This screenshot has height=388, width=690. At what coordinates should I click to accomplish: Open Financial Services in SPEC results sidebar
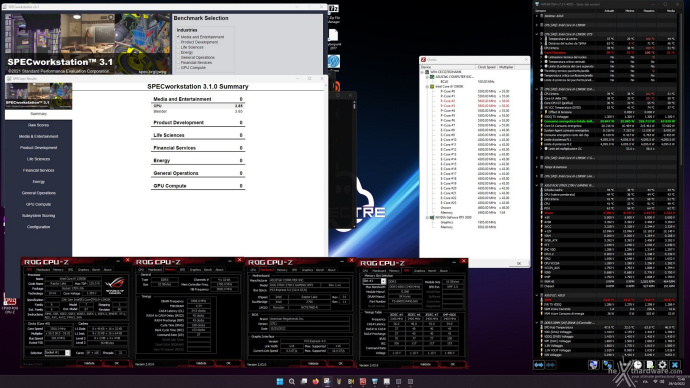[x=38, y=170]
